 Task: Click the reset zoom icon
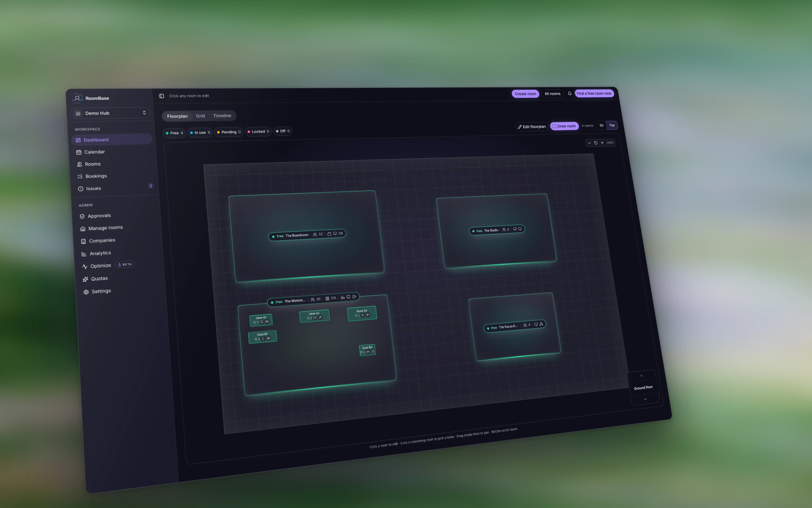pos(596,143)
